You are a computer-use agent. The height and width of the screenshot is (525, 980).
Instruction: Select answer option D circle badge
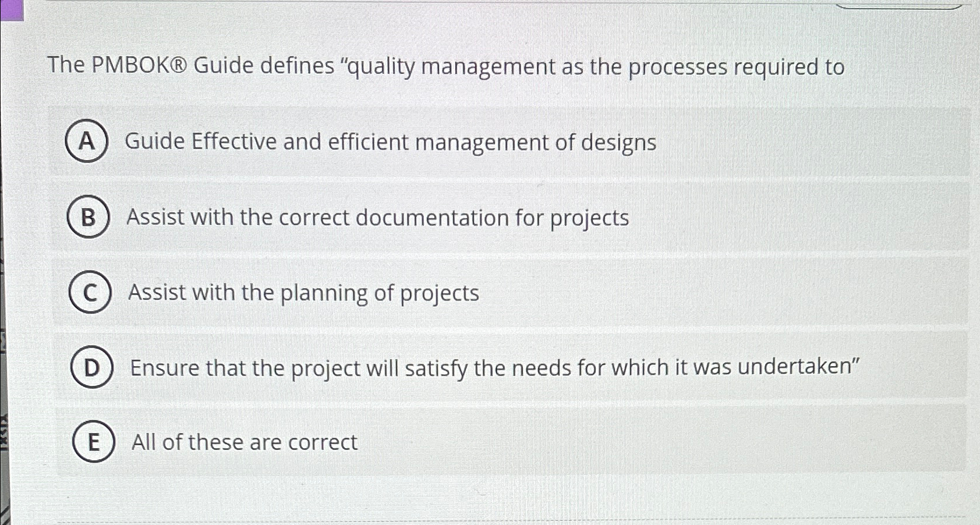pos(91,368)
